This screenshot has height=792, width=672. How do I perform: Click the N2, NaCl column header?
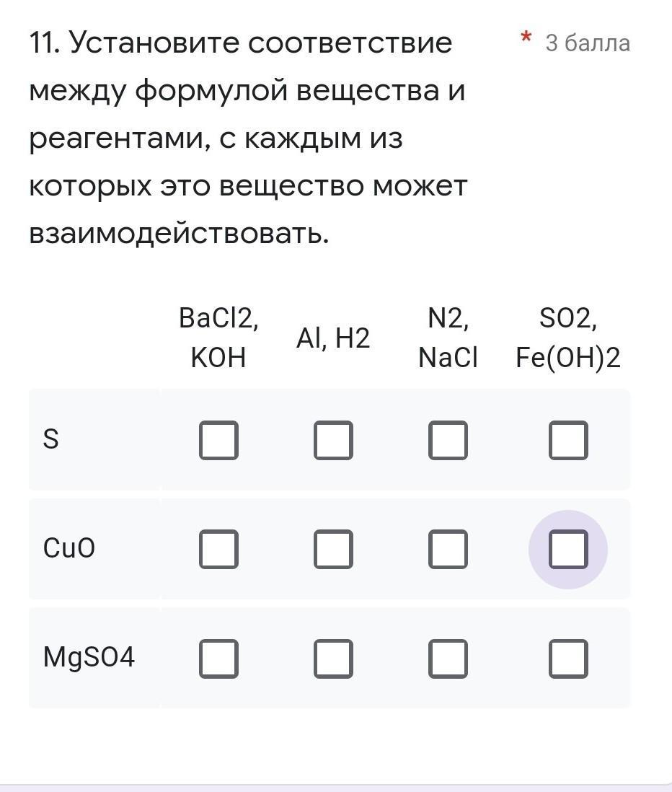click(x=448, y=338)
